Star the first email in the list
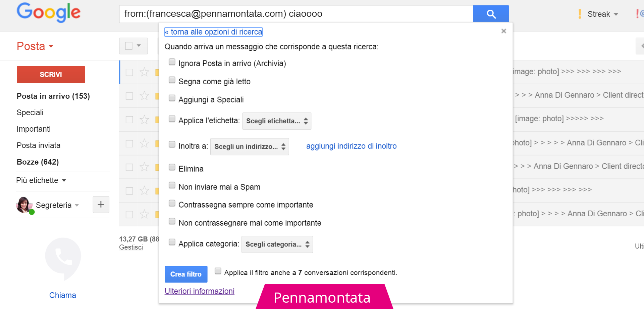The width and height of the screenshot is (644, 309). 144,72
